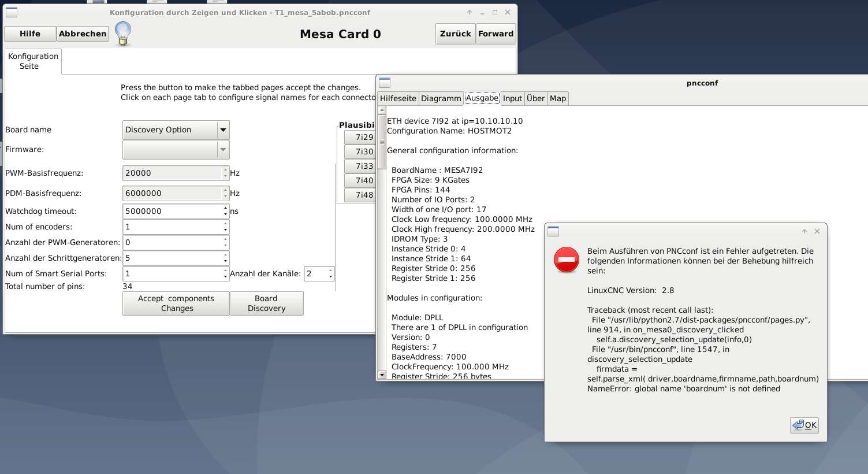
Task: Click Anzahl der PWM-Generatoren field
Action: 173,242
